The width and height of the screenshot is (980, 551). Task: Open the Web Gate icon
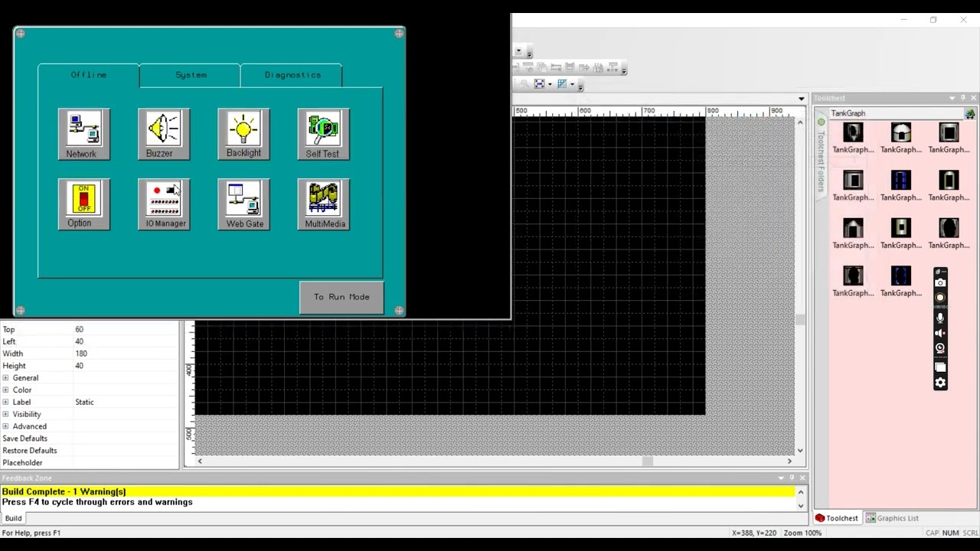[x=243, y=204]
